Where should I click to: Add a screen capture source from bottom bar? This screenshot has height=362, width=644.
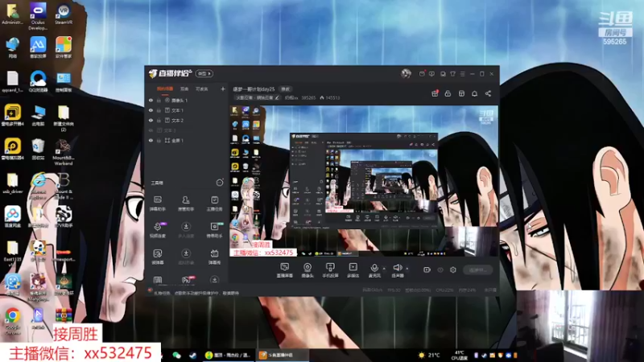coord(285,270)
